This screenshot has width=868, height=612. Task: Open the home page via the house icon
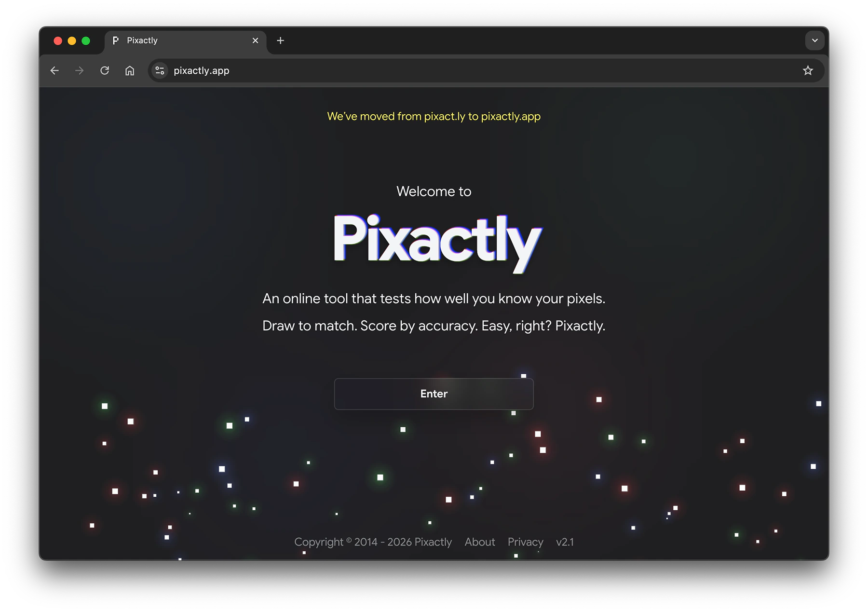tap(130, 70)
